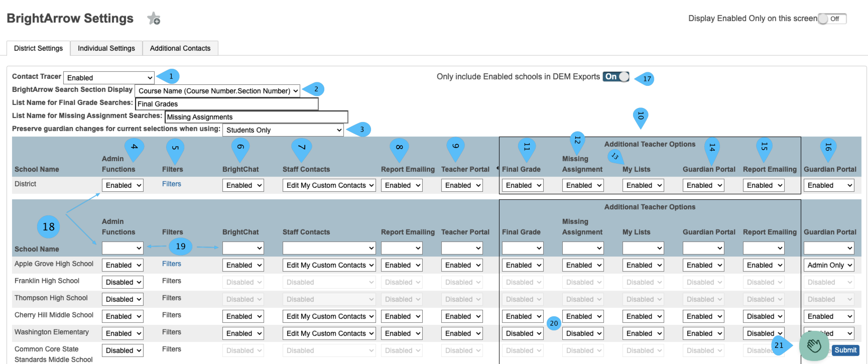The width and height of the screenshot is (868, 364).
Task: Open Filters link for Apple Grove High School
Action: (172, 264)
